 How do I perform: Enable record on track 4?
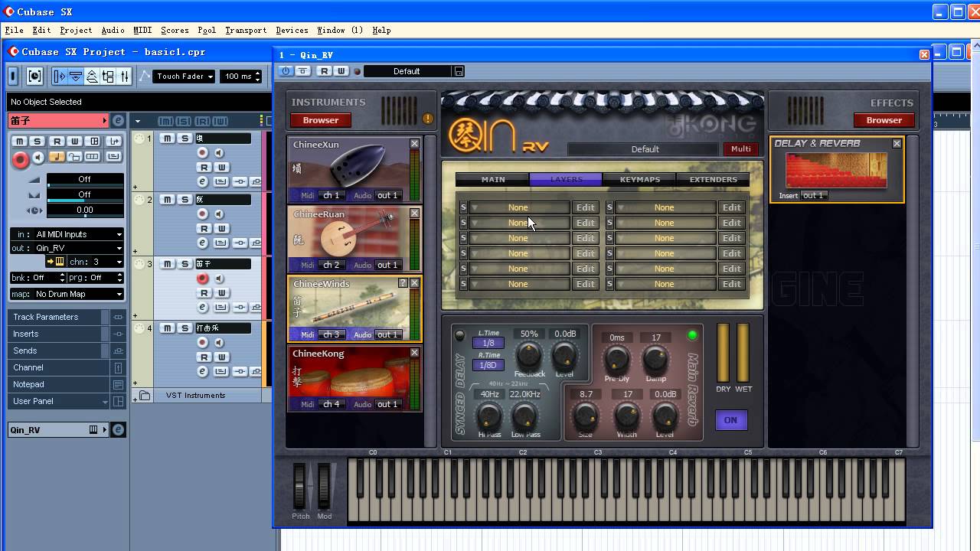[203, 344]
